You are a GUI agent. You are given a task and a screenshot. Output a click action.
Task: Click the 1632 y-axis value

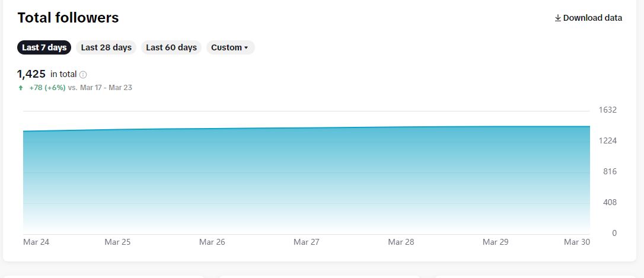(x=608, y=110)
